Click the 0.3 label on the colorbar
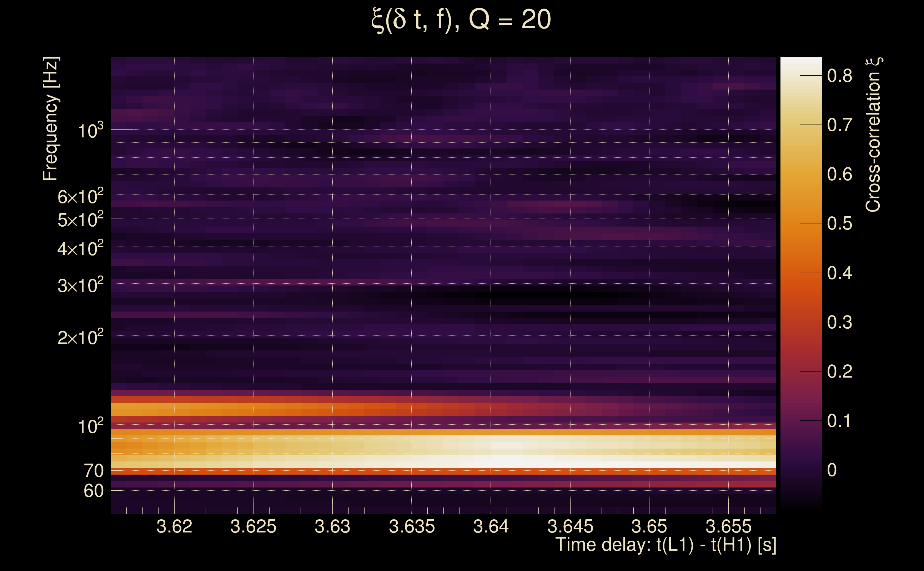 [x=839, y=323]
